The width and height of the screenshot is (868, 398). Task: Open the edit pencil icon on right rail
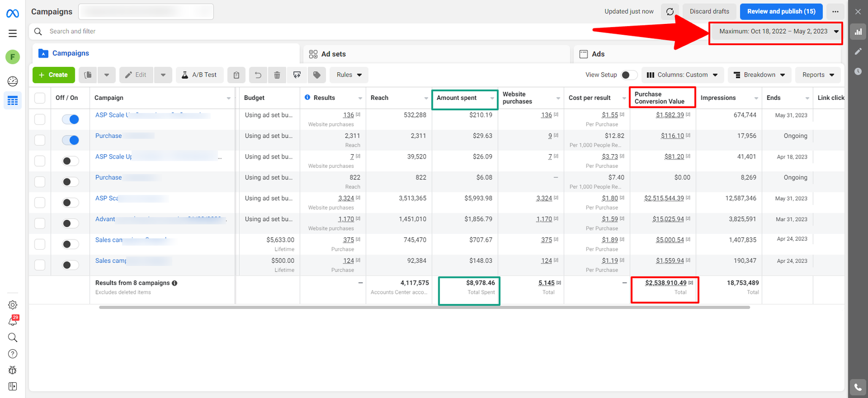[858, 51]
